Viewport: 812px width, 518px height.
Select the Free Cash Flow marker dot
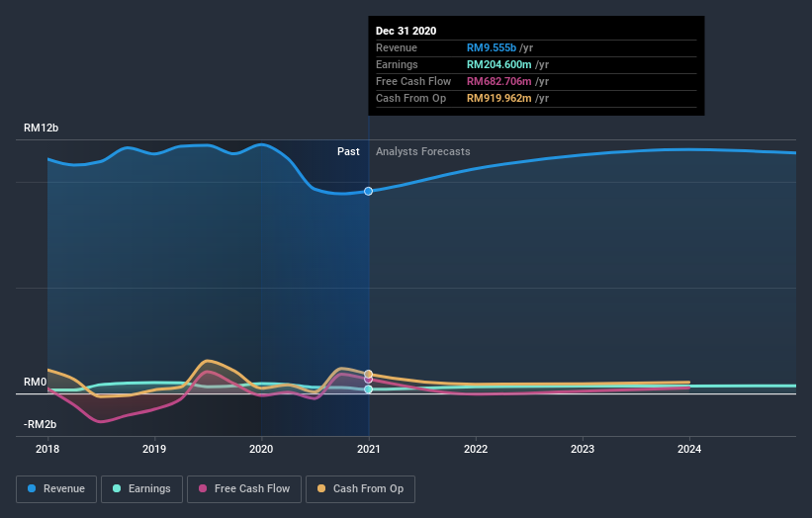(x=368, y=380)
